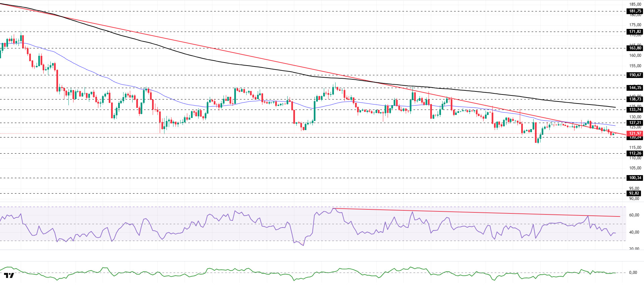
Task: Select the 133,74 price level label
Action: tap(635, 110)
